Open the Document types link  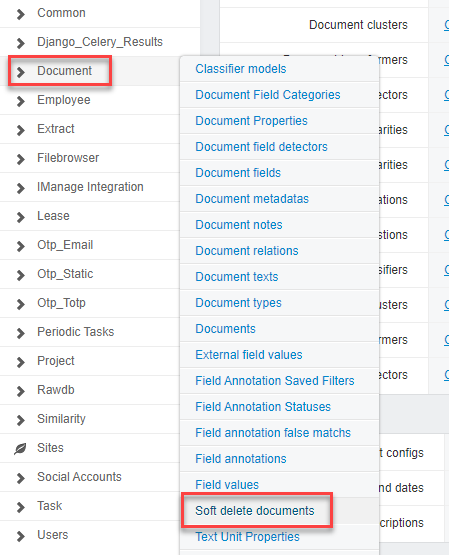click(x=238, y=303)
